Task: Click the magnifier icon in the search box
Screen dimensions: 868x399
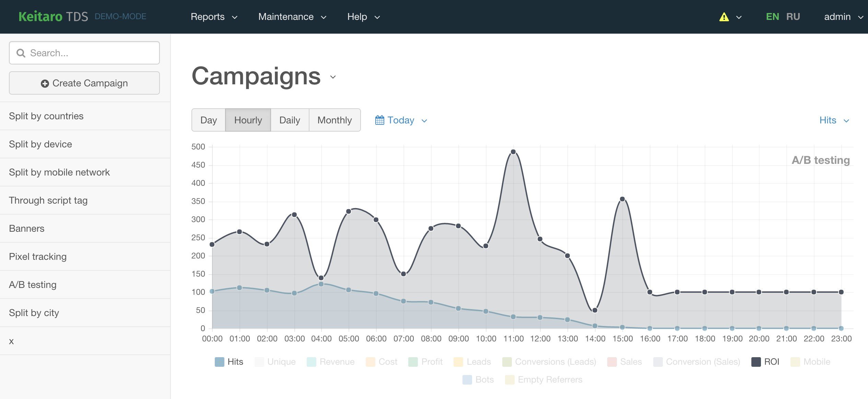Action: coord(21,53)
